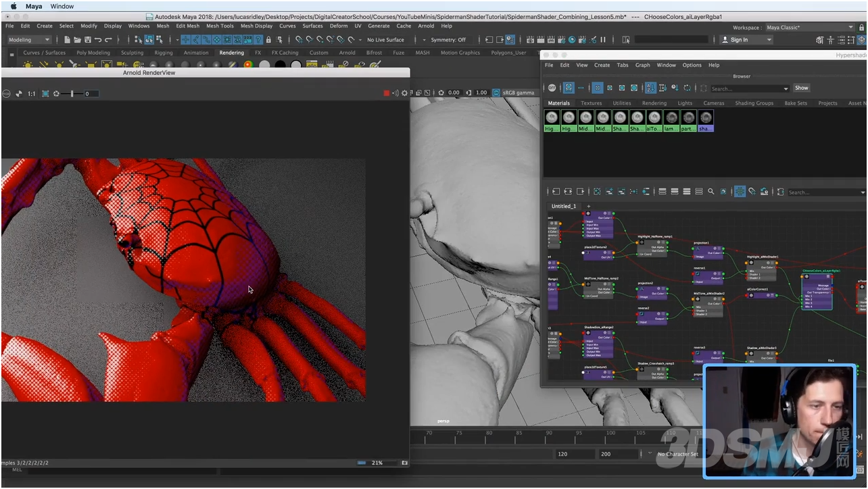Viewport: 868px width, 489px height.
Task: Click the black material sphere shelf icon
Action: (281, 65)
